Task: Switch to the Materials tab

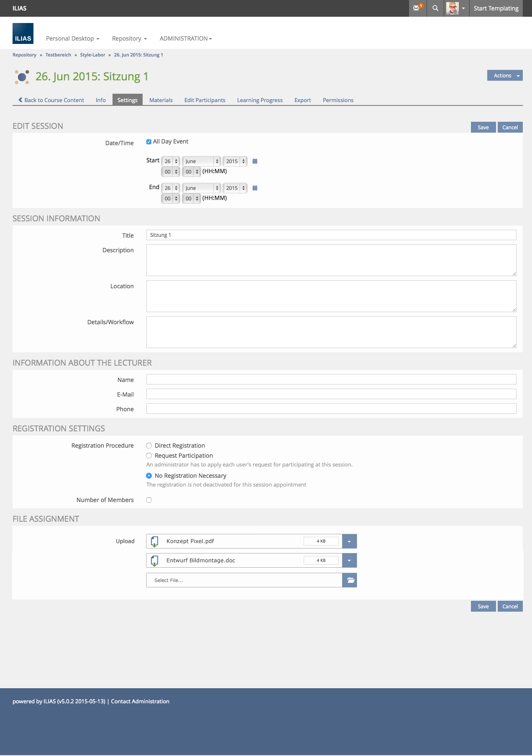Action: point(161,100)
